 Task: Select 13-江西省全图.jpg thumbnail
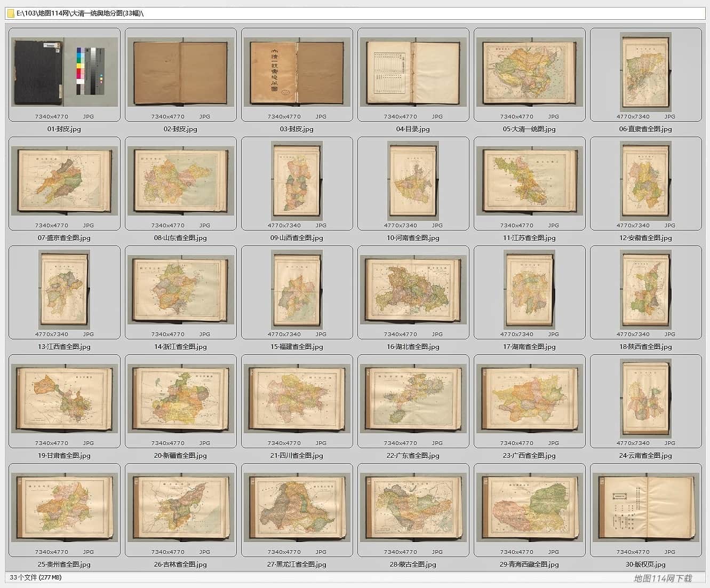click(x=65, y=292)
